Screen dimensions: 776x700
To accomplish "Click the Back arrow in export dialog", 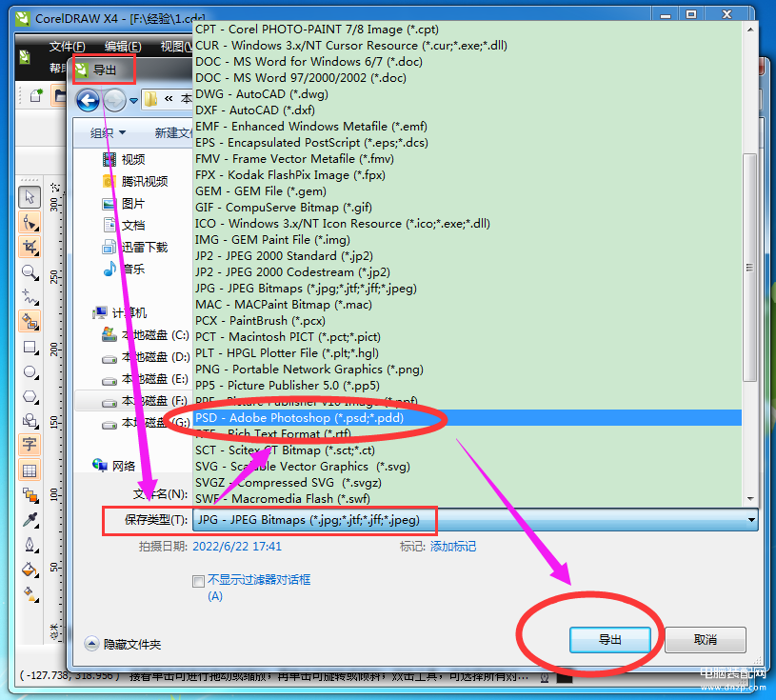I will (89, 101).
